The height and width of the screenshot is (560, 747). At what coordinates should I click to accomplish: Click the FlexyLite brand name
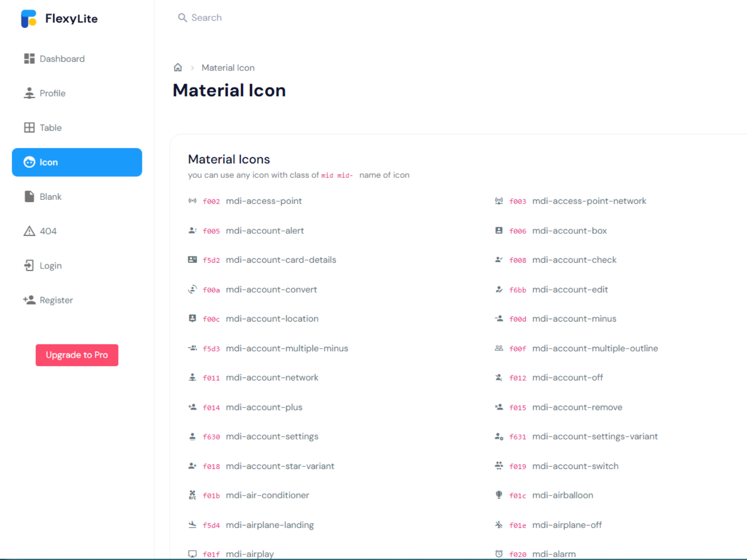tap(71, 19)
